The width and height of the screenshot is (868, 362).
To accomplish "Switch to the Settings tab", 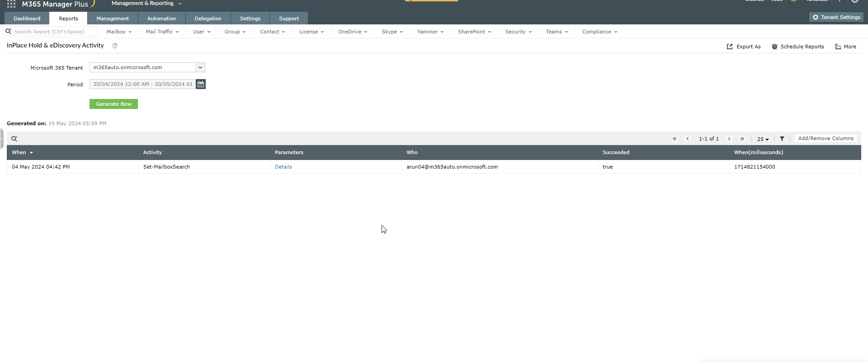I will pyautogui.click(x=250, y=19).
